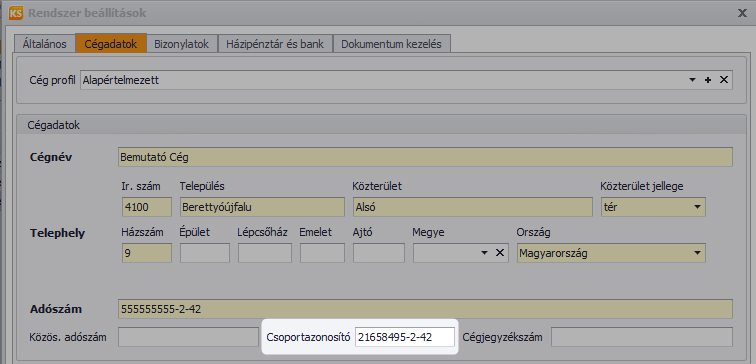Switch to the Általános tab
Image resolution: width=756 pixels, height=364 pixels.
[44, 44]
